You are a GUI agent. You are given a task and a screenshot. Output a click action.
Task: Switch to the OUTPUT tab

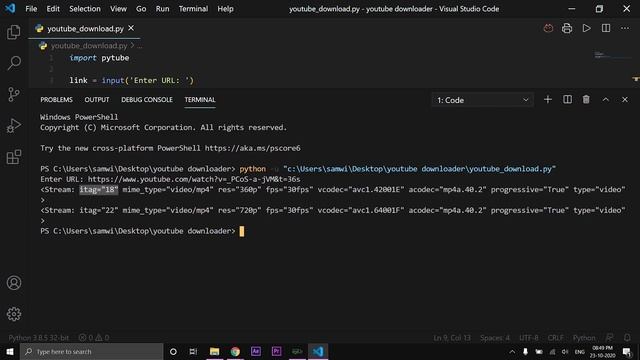97,100
